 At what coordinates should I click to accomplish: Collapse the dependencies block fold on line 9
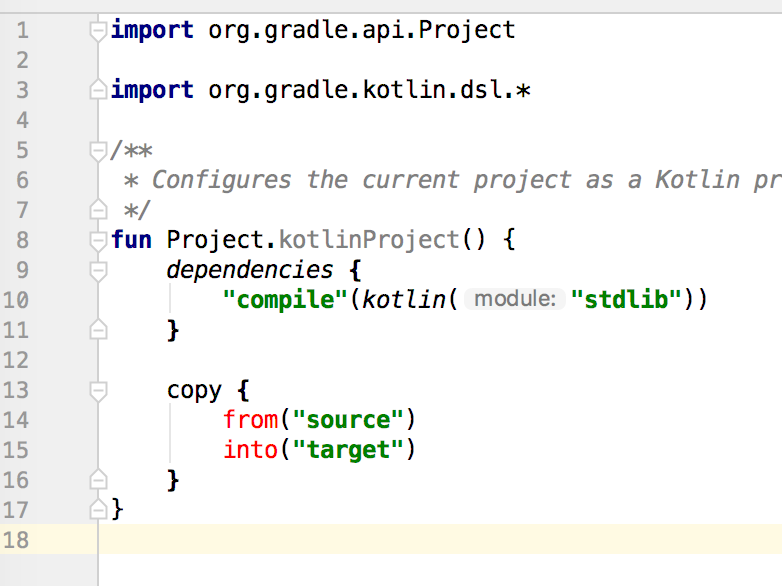click(x=98, y=271)
